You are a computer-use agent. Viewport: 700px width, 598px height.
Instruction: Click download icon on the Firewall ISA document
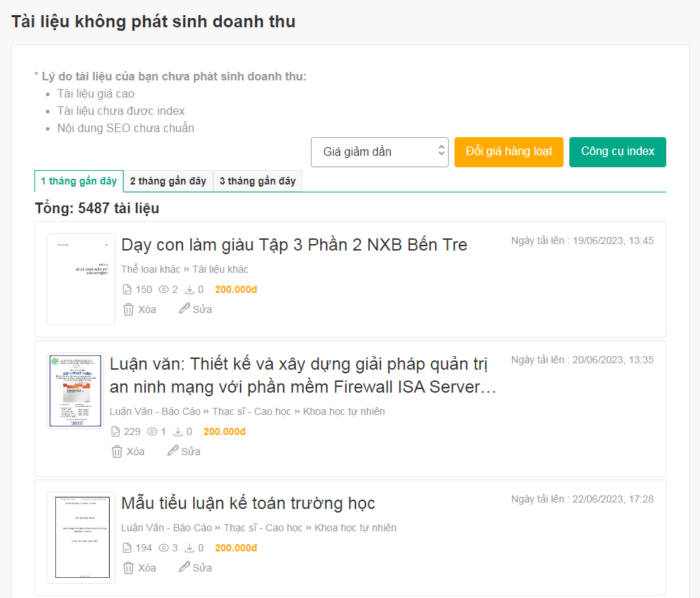pyautogui.click(x=178, y=431)
